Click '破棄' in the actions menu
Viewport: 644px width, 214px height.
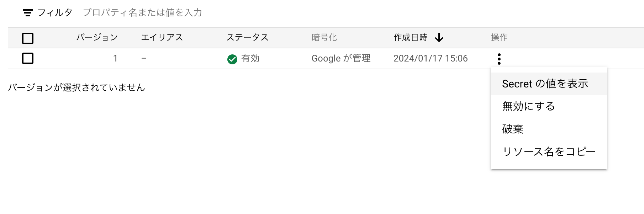tap(513, 129)
